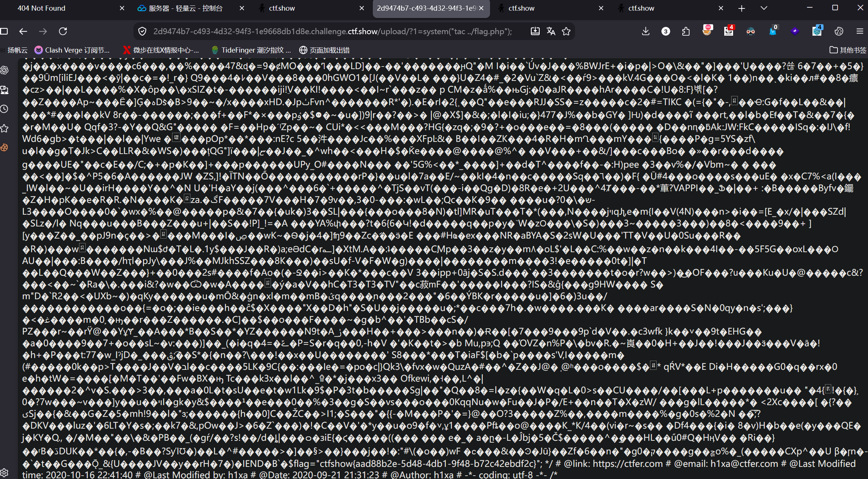868x479 pixels.
Task: Open history in the sidebar
Action: point(4,109)
